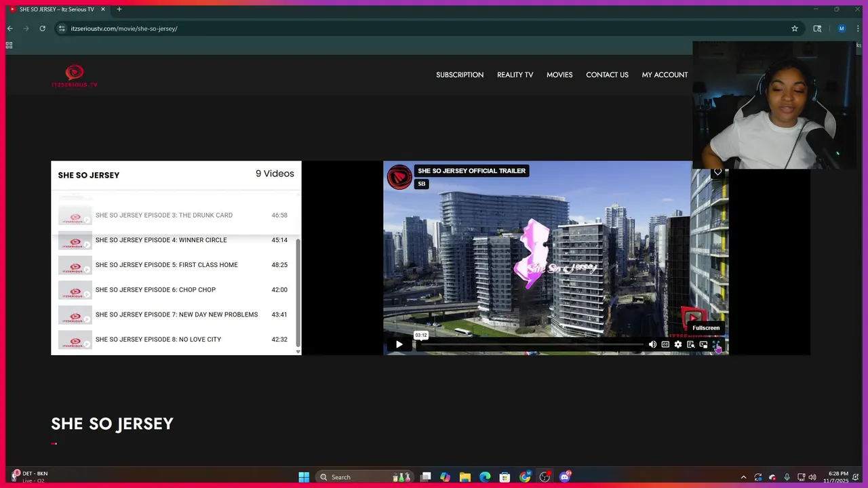Open the Reality TV menu
The image size is (868, 488).
(515, 75)
